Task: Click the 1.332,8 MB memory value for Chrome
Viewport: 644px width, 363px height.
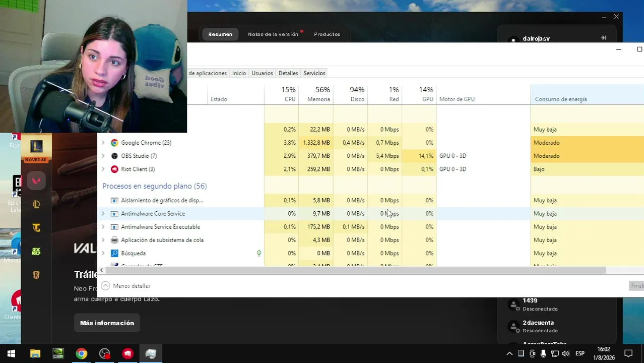Action: 316,143
